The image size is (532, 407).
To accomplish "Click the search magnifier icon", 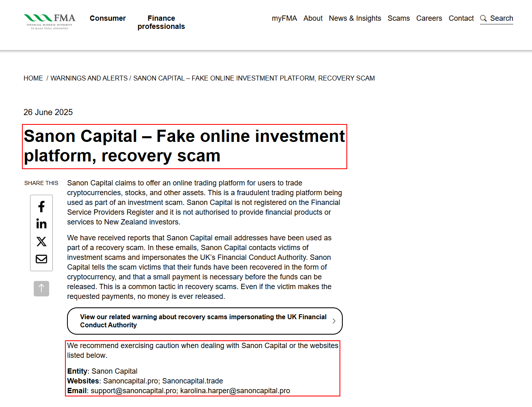I will (483, 18).
